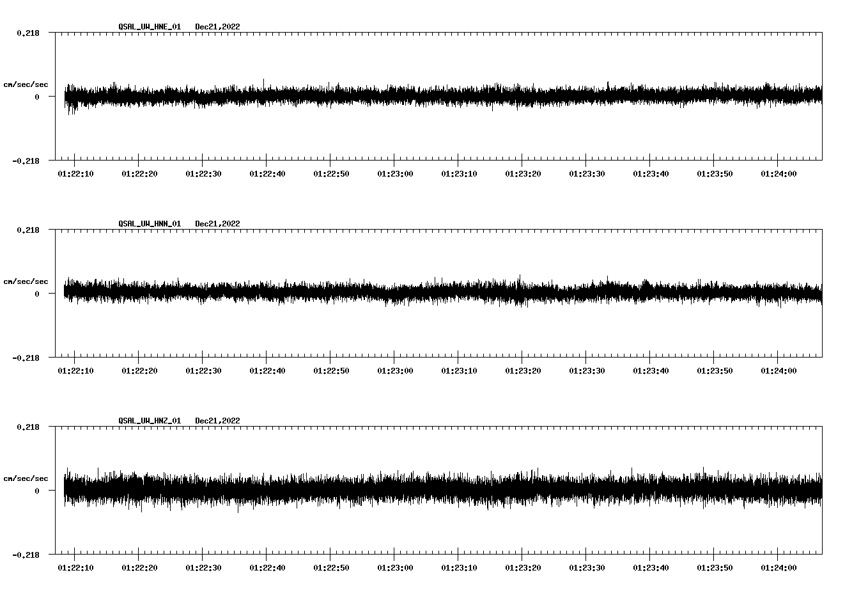Image resolution: width=868 pixels, height=591 pixels.
Task: Click the 01:22:50 time label under HNZ plot
Action: point(331,567)
